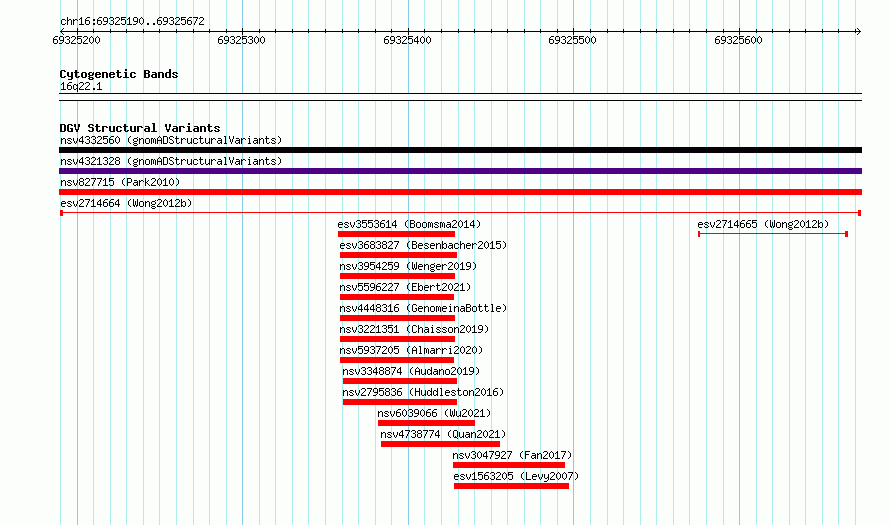This screenshot has height=525, width=890.
Task: Open the esv3553614 (Boomsma2014) label
Action: click(x=409, y=224)
